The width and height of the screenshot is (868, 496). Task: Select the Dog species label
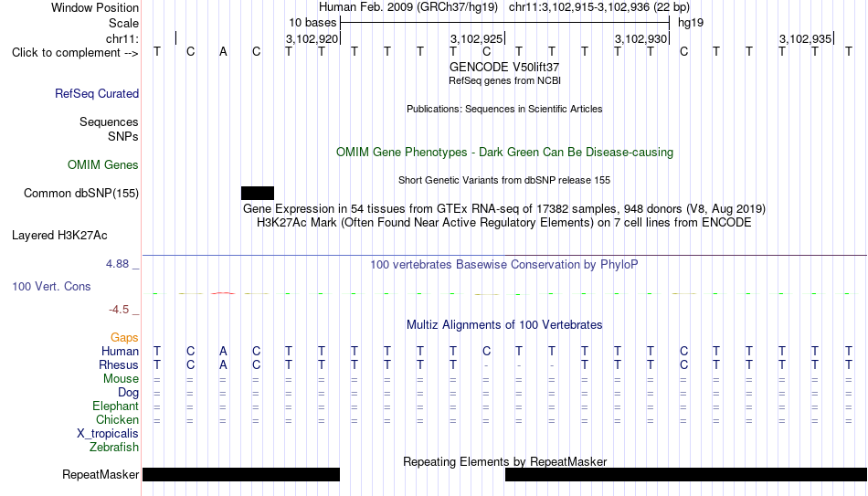[129, 393]
